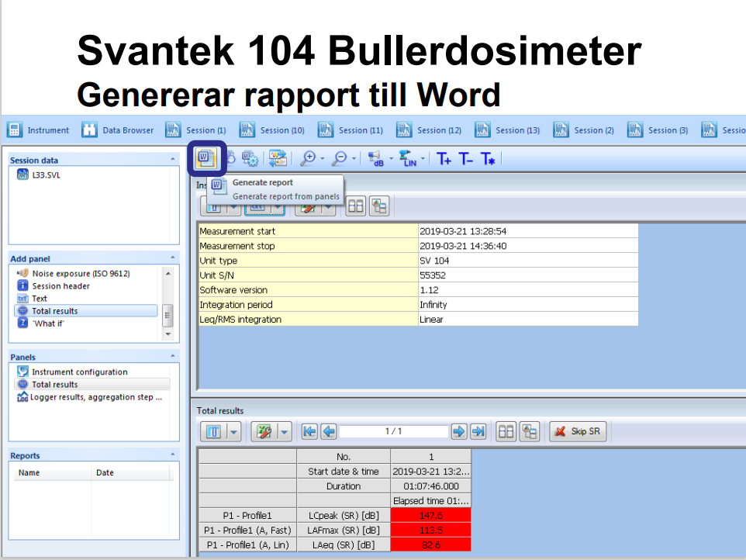Go to first page in Total results
This screenshot has height=560, width=746.
[x=309, y=431]
